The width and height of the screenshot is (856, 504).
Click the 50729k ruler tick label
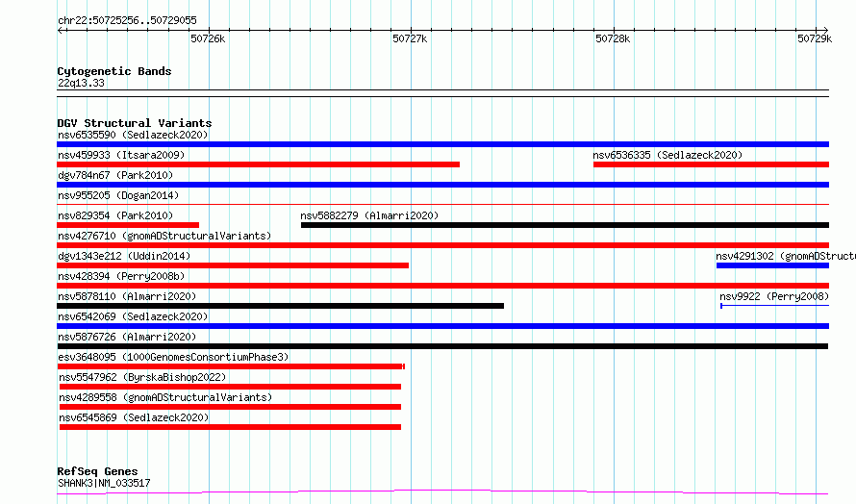(x=815, y=38)
